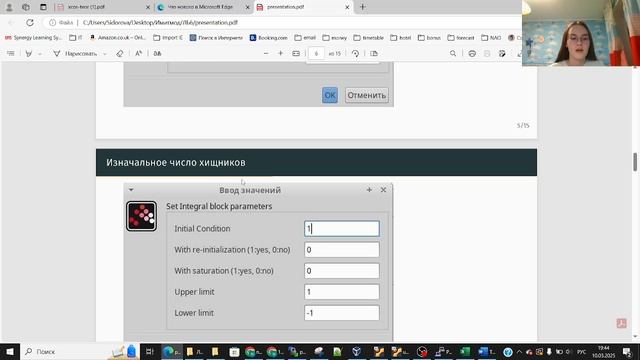Viewport: 640px width, 360px height.
Task: Open the timetable bookmarks folder
Action: click(x=369, y=38)
